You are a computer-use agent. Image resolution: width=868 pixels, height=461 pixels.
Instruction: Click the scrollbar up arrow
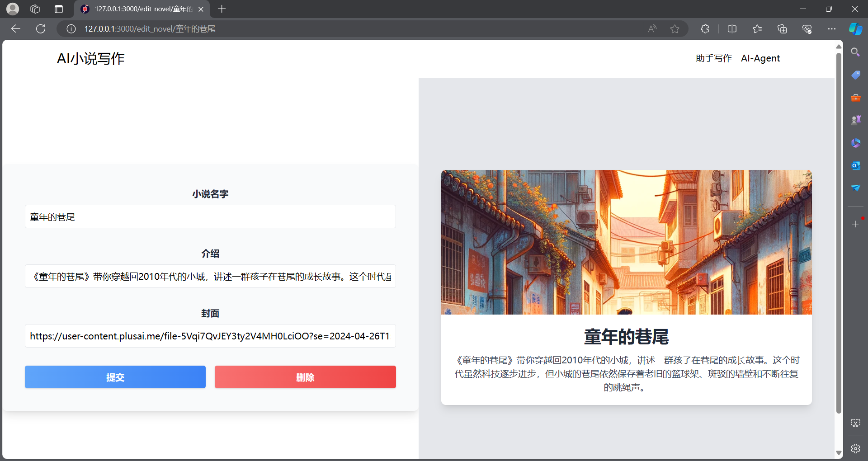tap(839, 46)
